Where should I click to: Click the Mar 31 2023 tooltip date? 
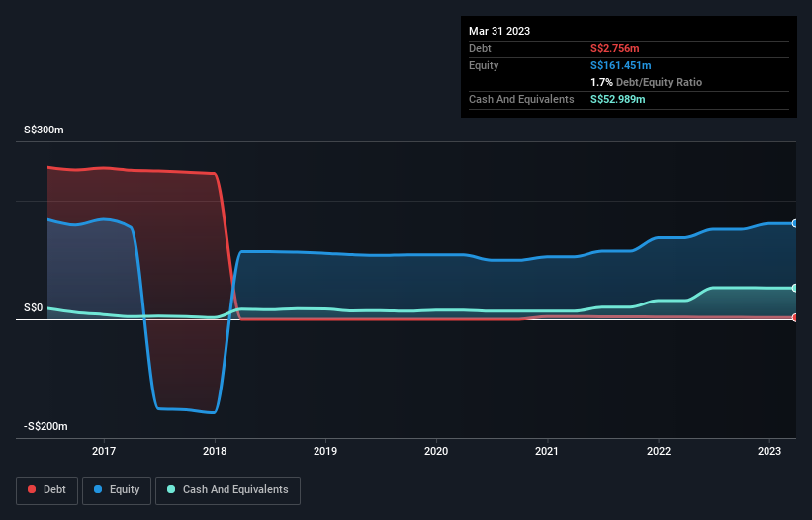(x=499, y=31)
